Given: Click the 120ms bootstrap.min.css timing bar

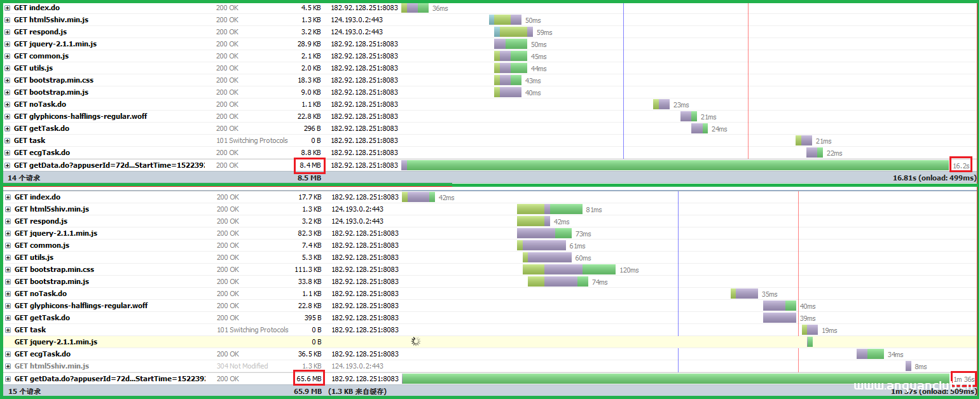Looking at the screenshot, I should click(x=569, y=270).
